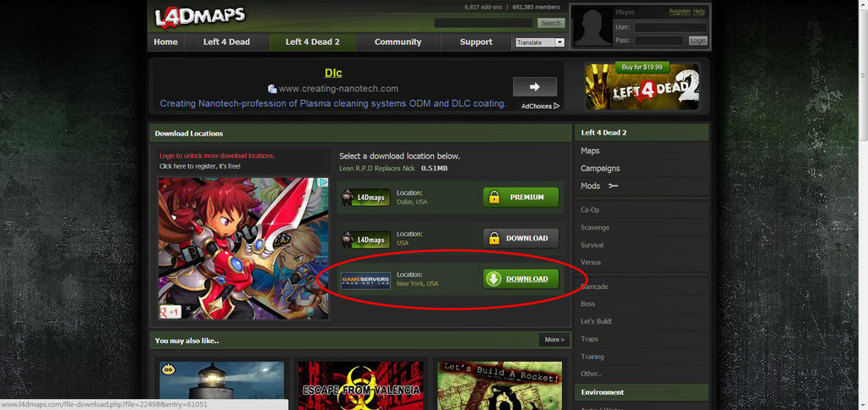Screen dimensions: 868x410
Task: Click the Leon R.P.D Replaces Nick link
Action: coord(377,169)
